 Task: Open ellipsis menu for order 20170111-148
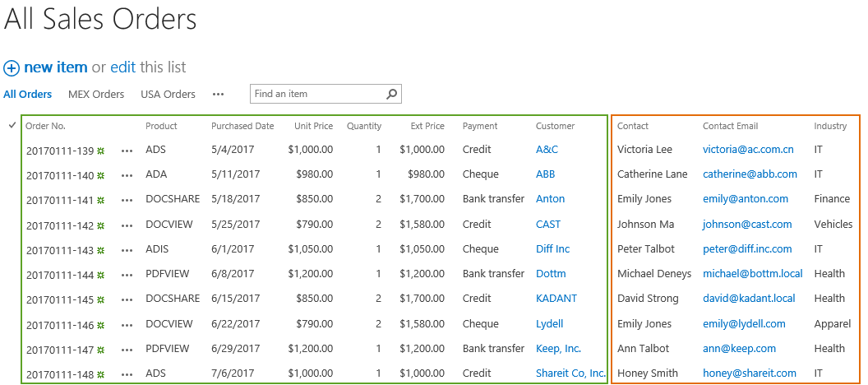pyautogui.click(x=127, y=375)
